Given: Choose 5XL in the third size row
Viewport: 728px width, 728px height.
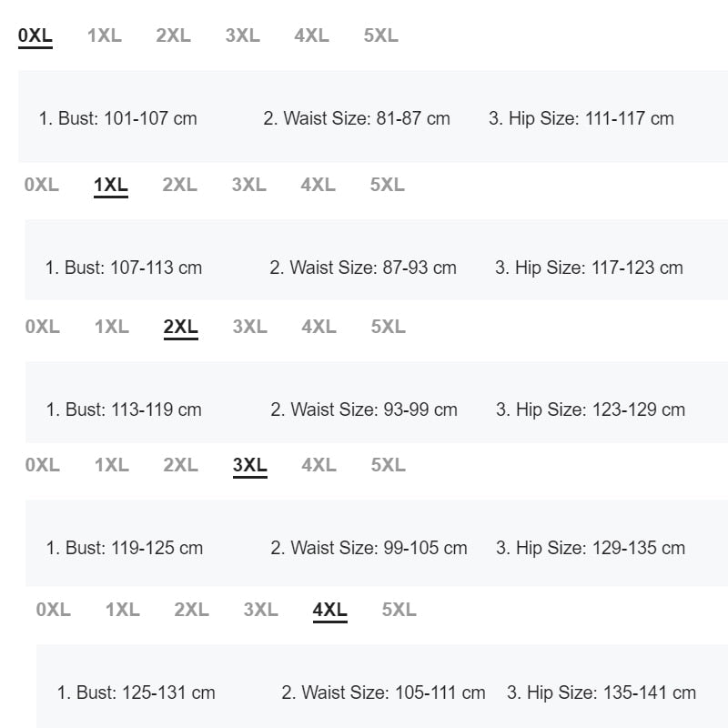Looking at the screenshot, I should (389, 327).
